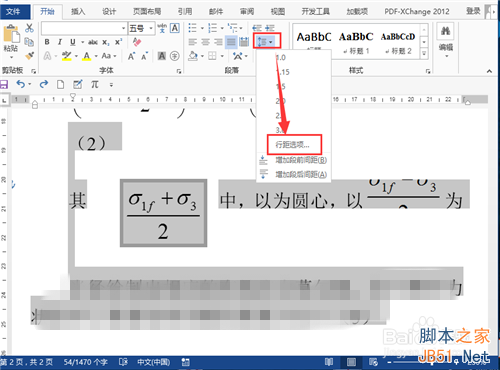The width and height of the screenshot is (500, 370).
Task: Apply the font color A swatch
Action: click(x=87, y=56)
